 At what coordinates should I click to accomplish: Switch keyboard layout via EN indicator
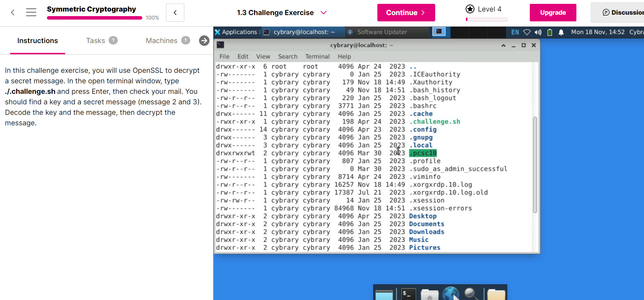(x=515, y=32)
